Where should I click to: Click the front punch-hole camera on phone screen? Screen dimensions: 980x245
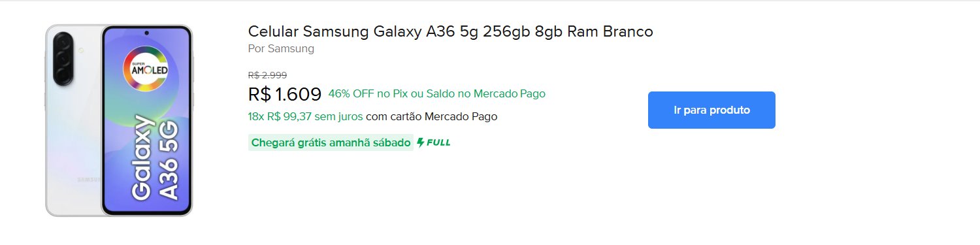tap(146, 33)
